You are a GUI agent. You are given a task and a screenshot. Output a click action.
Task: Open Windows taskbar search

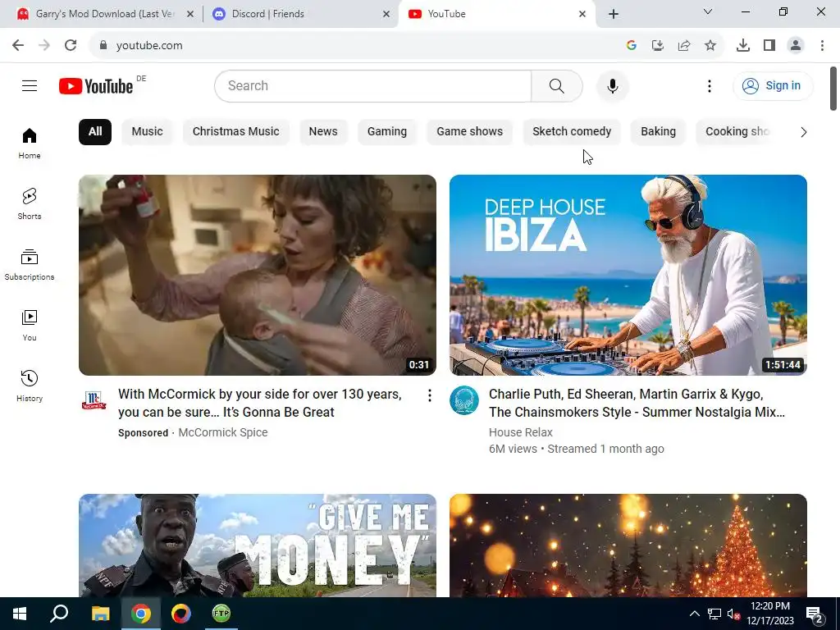[59, 614]
